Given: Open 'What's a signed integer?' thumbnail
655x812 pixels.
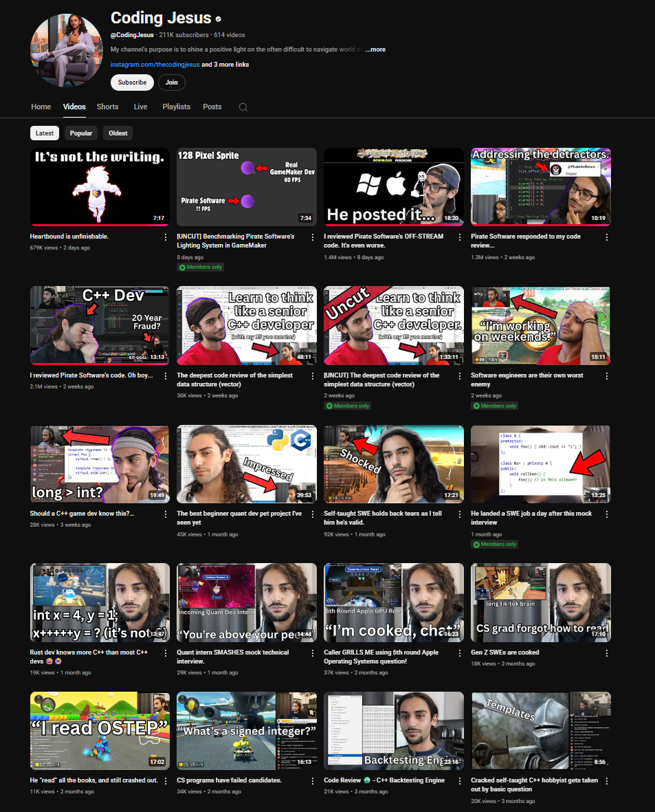Looking at the screenshot, I should [247, 731].
